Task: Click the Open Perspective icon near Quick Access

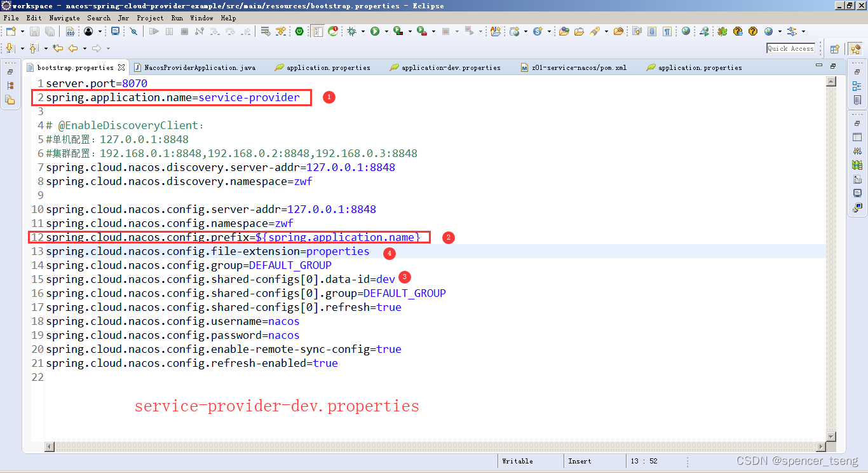Action: pos(835,48)
